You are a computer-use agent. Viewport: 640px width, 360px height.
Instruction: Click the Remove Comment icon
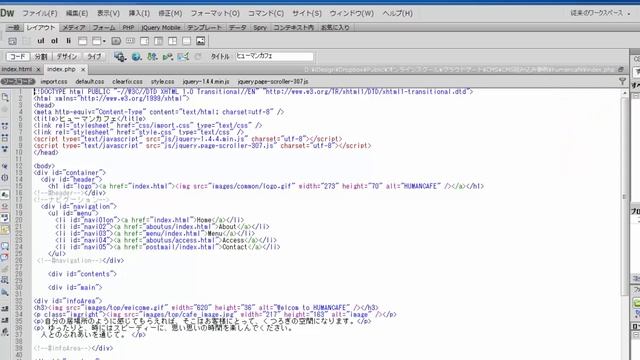[5, 257]
